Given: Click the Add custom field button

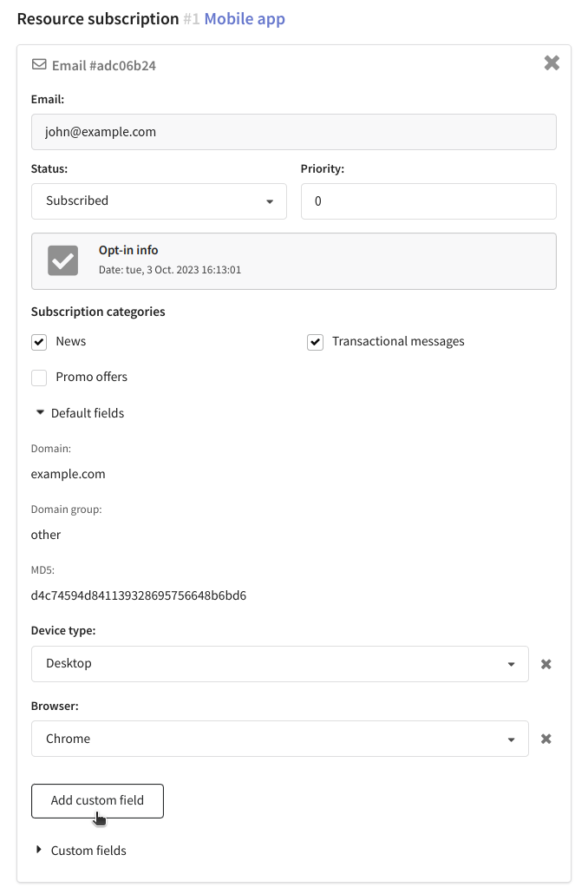Looking at the screenshot, I should (97, 801).
